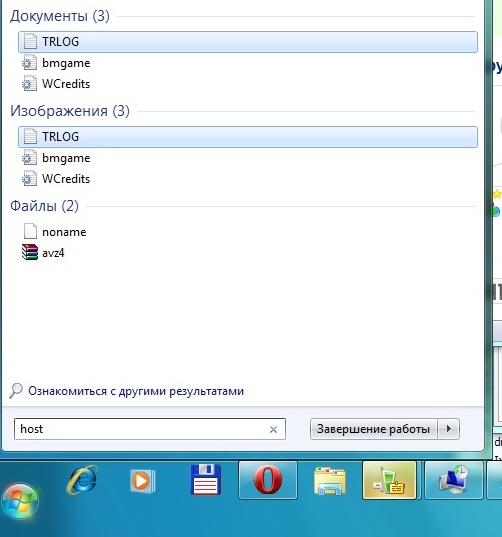Open Windows Media Player from taskbar

(143, 481)
